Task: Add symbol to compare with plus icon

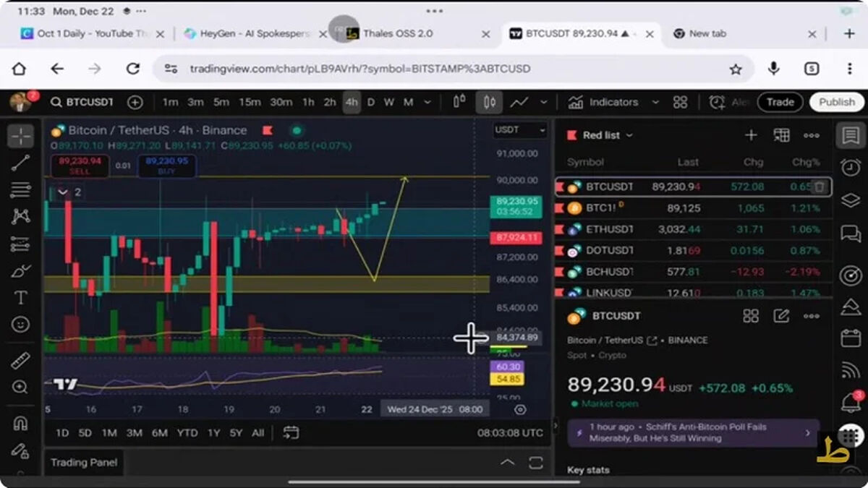Action: tap(135, 102)
